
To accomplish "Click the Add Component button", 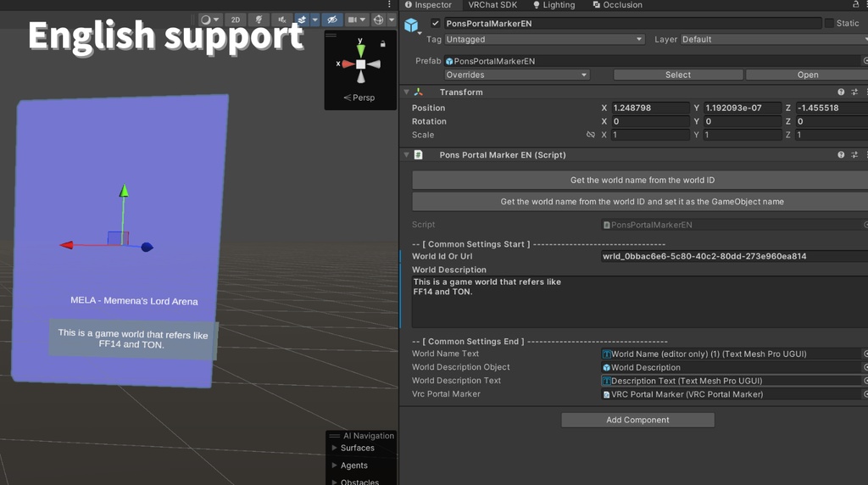I will tap(637, 420).
